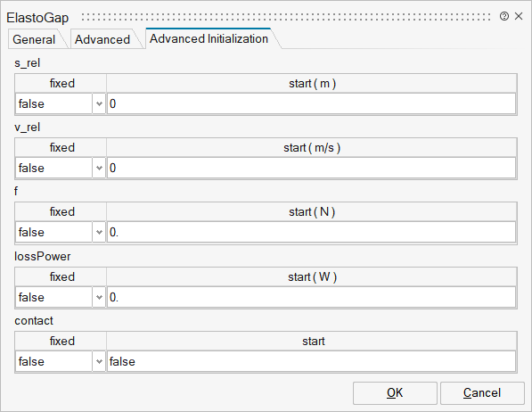
Task: Expand the f fixed dropdown arrow
Action: click(x=99, y=233)
